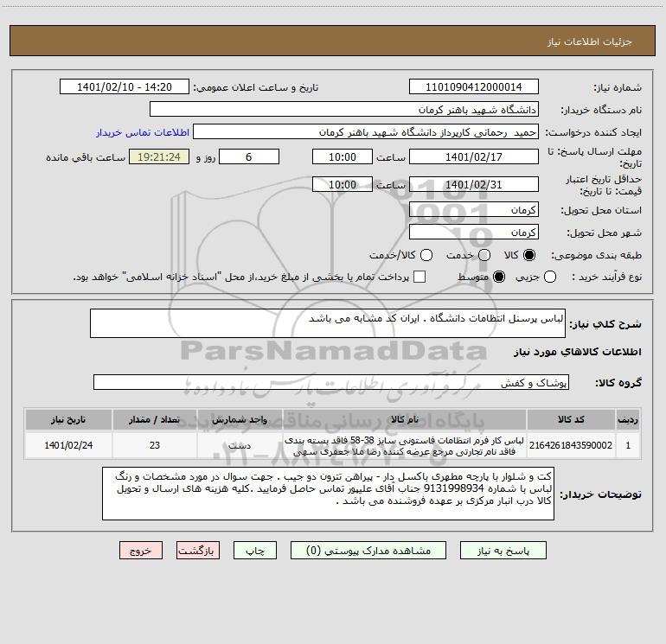
Task: Click the پاسخ به نیاز button
Action: coord(503,551)
